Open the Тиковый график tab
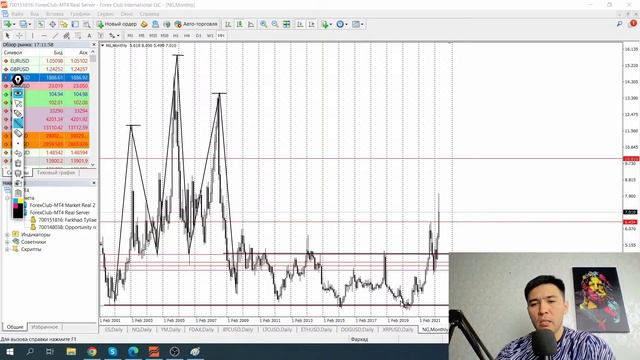 (56, 173)
